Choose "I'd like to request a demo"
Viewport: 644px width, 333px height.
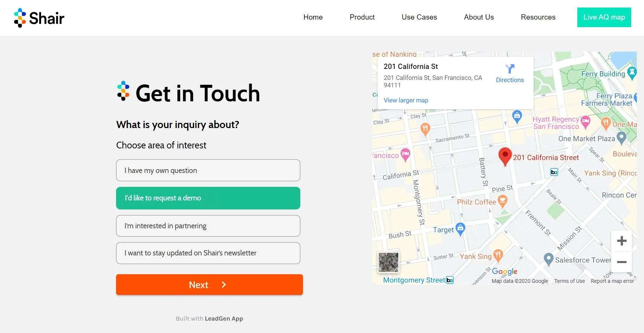208,198
